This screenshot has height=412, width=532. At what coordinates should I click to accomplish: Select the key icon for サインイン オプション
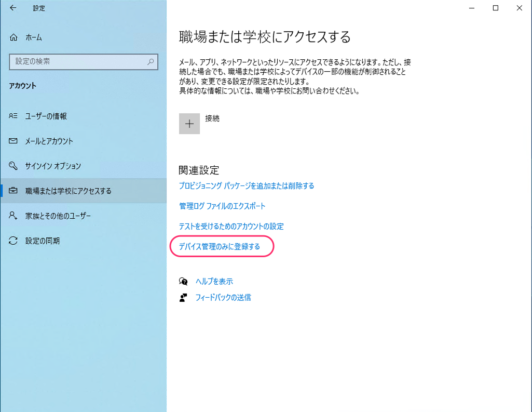tap(13, 166)
